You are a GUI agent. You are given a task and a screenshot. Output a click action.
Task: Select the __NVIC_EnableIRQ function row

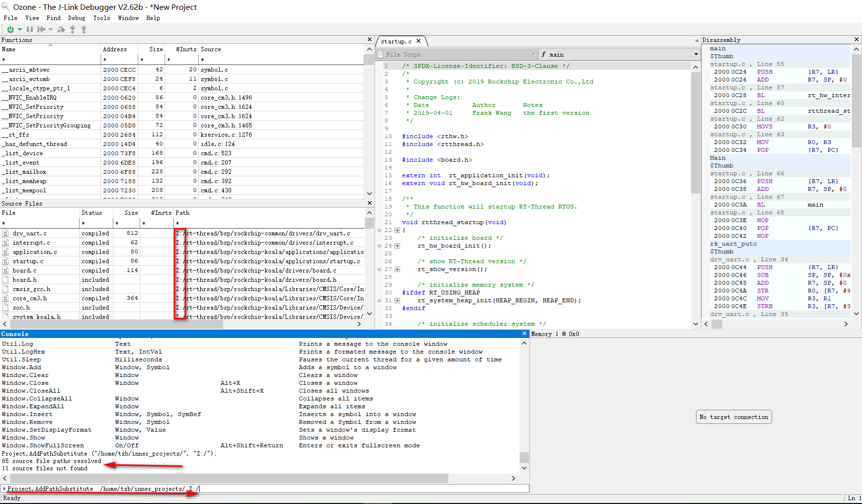click(182, 98)
